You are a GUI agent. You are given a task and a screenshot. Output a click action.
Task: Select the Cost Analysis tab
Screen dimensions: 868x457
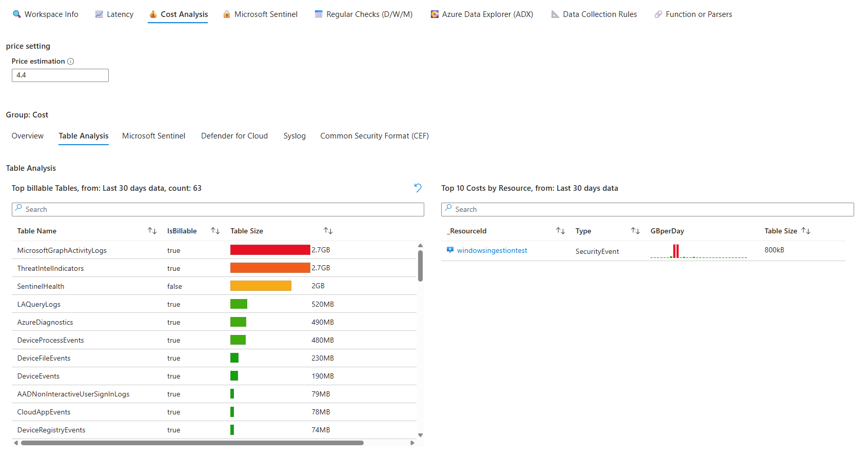pyautogui.click(x=178, y=14)
